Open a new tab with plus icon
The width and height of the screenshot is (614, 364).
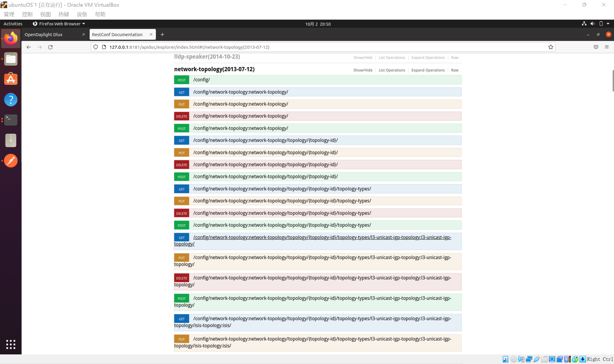pos(162,35)
